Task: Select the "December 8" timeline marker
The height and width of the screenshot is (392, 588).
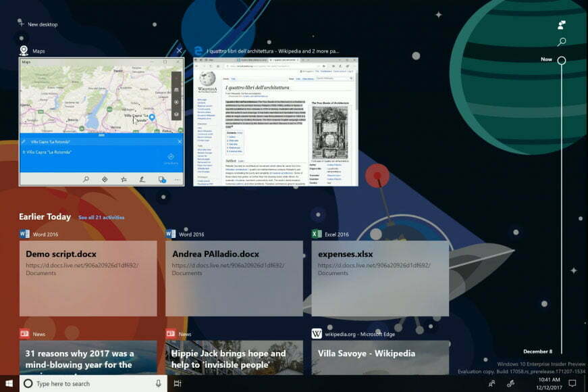Action: 539,351
